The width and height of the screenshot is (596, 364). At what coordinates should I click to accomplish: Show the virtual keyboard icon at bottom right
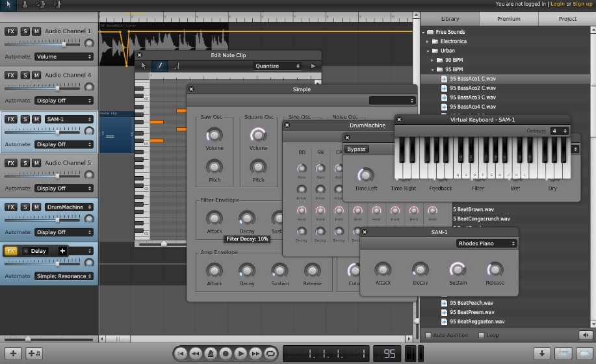click(x=563, y=354)
